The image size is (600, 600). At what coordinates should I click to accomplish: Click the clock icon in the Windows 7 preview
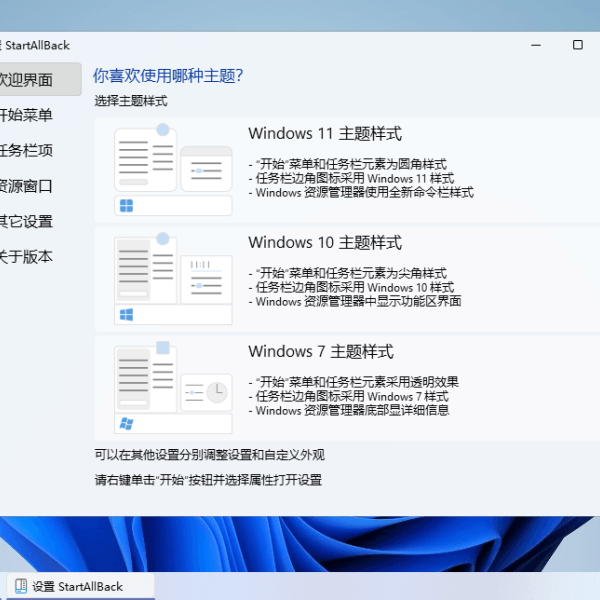click(217, 392)
